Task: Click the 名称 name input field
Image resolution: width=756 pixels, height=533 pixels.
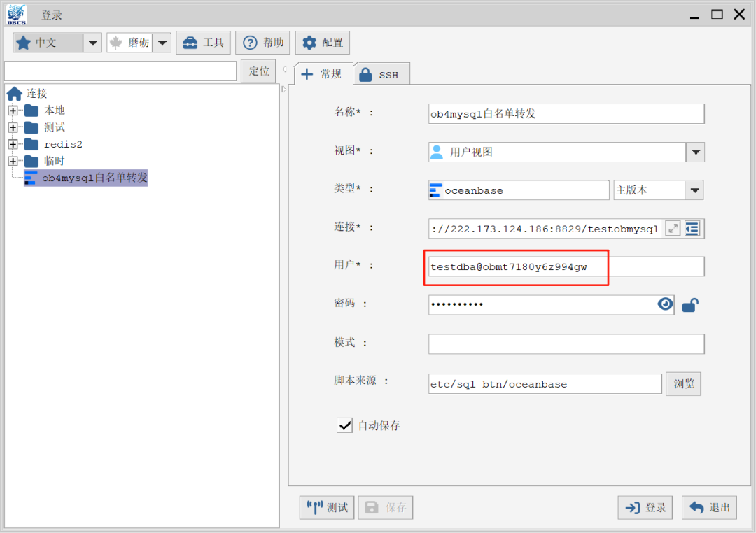Action: [x=566, y=114]
